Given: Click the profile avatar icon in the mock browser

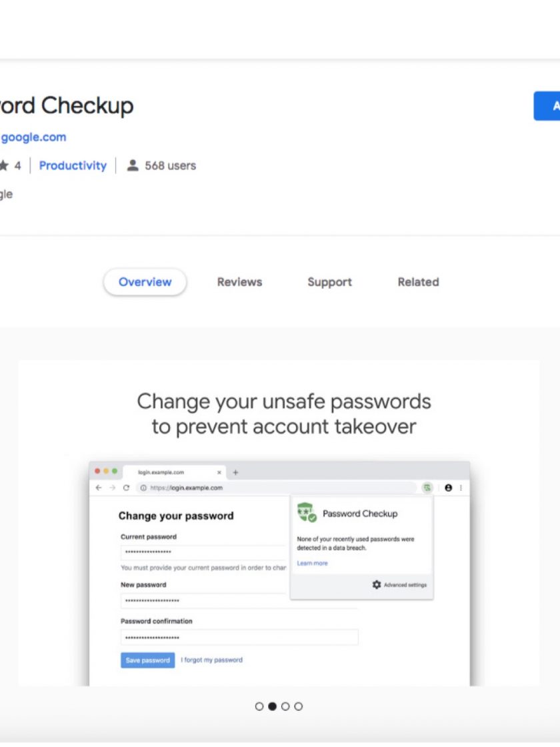Looking at the screenshot, I should pos(448,488).
